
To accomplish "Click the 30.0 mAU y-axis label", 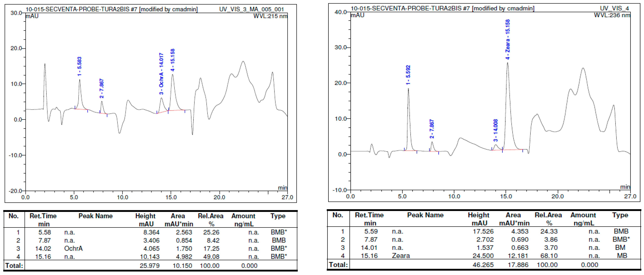I will click(x=16, y=13).
